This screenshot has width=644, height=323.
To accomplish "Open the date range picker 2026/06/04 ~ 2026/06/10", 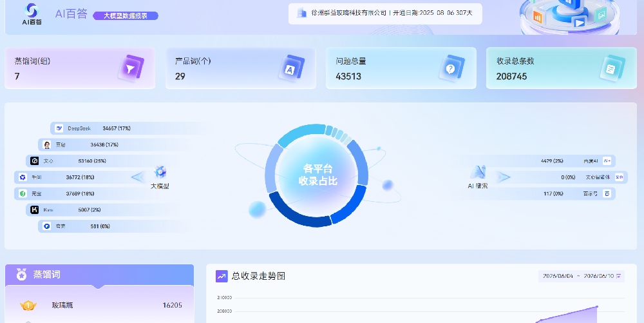I will point(582,276).
